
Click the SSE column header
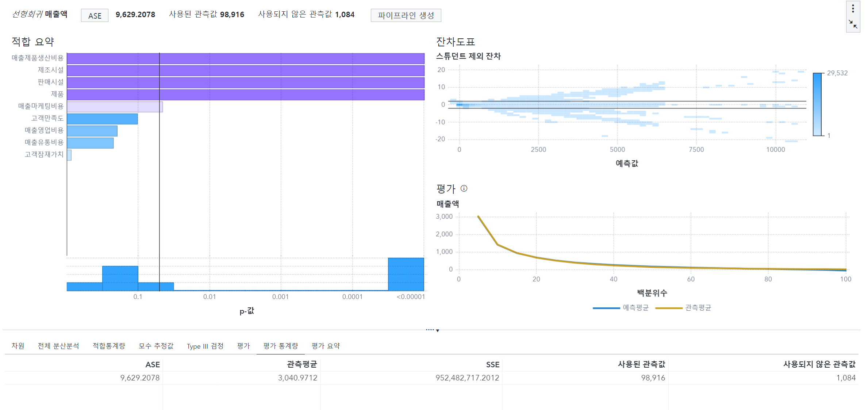click(x=492, y=364)
